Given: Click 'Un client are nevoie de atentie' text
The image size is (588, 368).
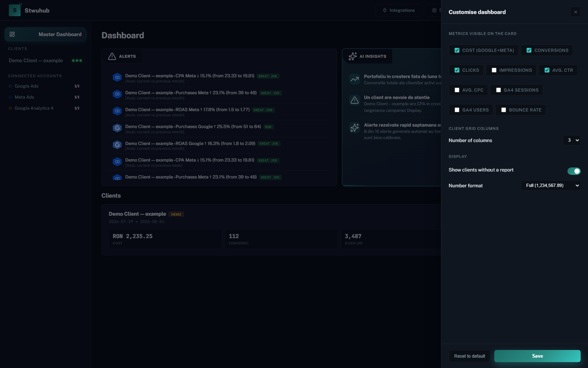Looking at the screenshot, I should 397,98.
